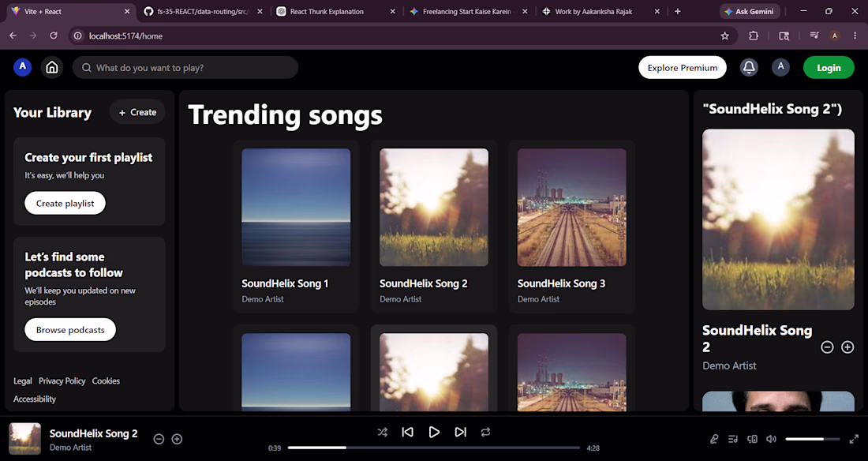Switch to Work by Aakanksha Rajak tab
The height and width of the screenshot is (461, 868).
pos(602,11)
